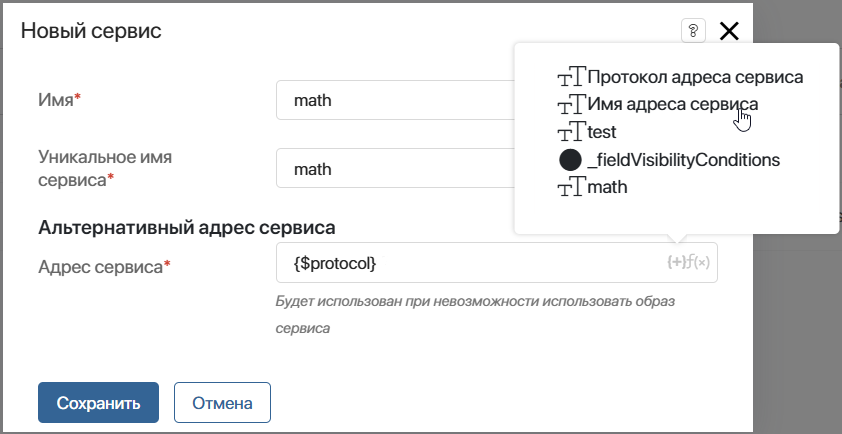Screen dimensions: 842x434
Task: Click black circle icon before _fieldVisibilityConditions
Action: click(x=570, y=160)
